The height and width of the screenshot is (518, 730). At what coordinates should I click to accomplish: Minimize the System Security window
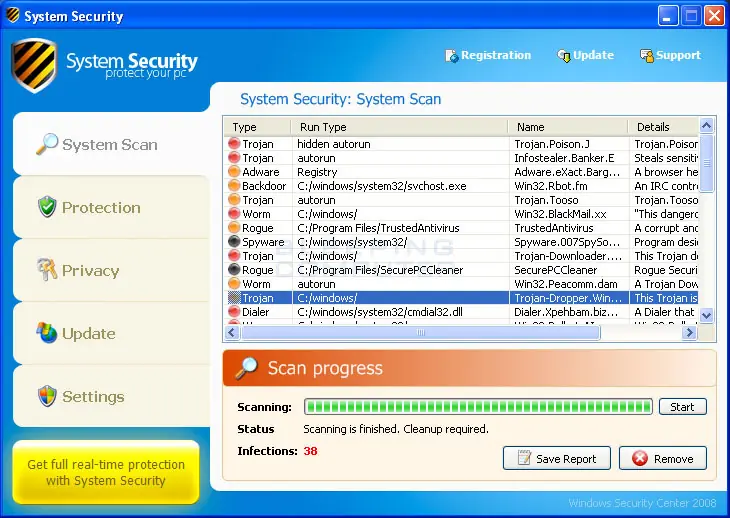[668, 16]
